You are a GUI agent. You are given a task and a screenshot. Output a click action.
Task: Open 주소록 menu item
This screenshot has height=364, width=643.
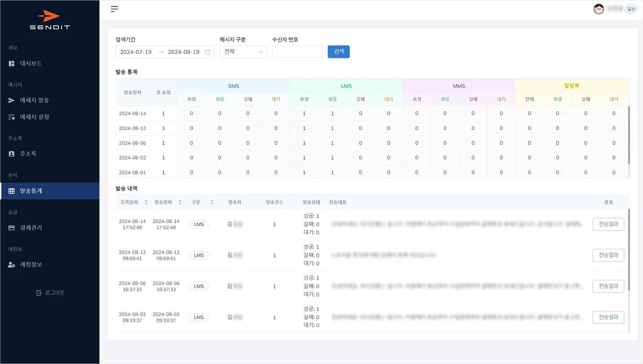pos(49,154)
